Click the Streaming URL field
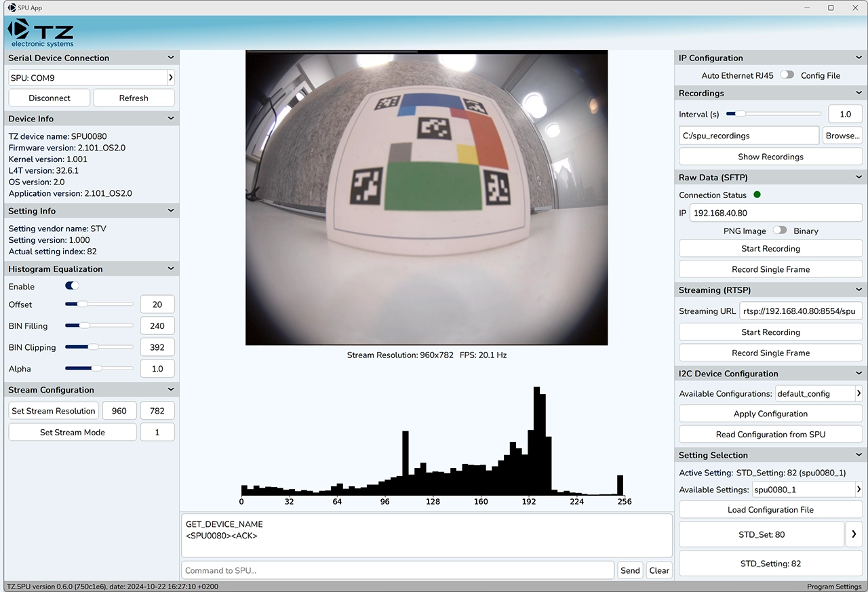The width and height of the screenshot is (868, 592). [x=801, y=311]
